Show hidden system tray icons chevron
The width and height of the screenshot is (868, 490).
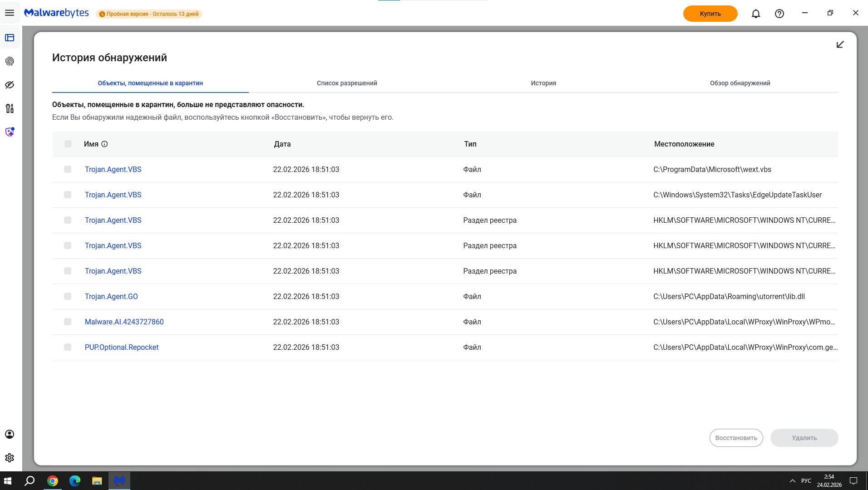click(x=792, y=481)
